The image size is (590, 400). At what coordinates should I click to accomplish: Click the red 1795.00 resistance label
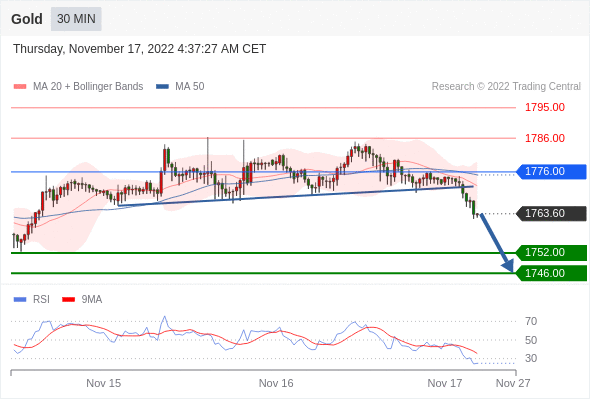(x=545, y=108)
